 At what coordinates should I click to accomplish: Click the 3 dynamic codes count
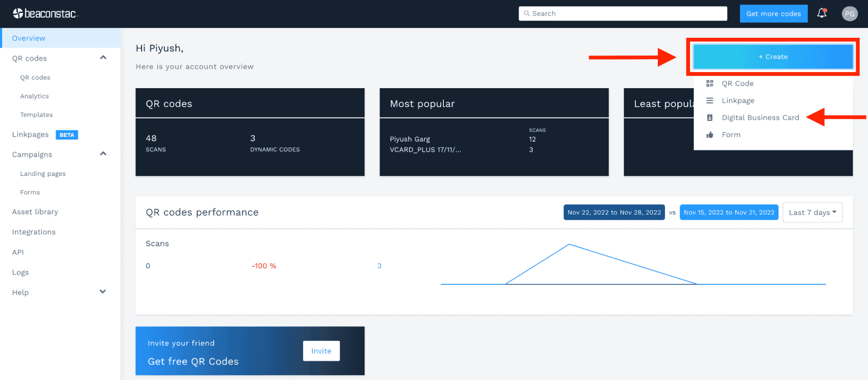coord(253,138)
